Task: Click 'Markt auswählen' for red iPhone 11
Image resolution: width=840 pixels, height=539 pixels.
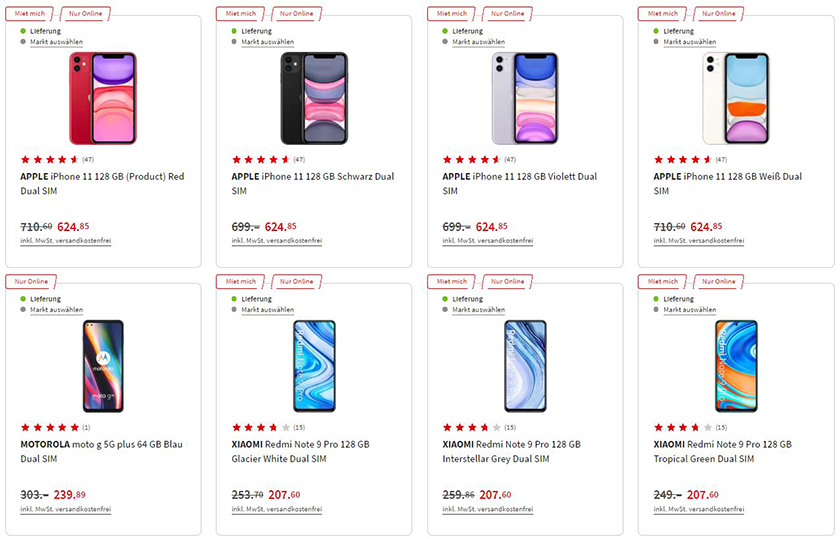Action: click(56, 42)
